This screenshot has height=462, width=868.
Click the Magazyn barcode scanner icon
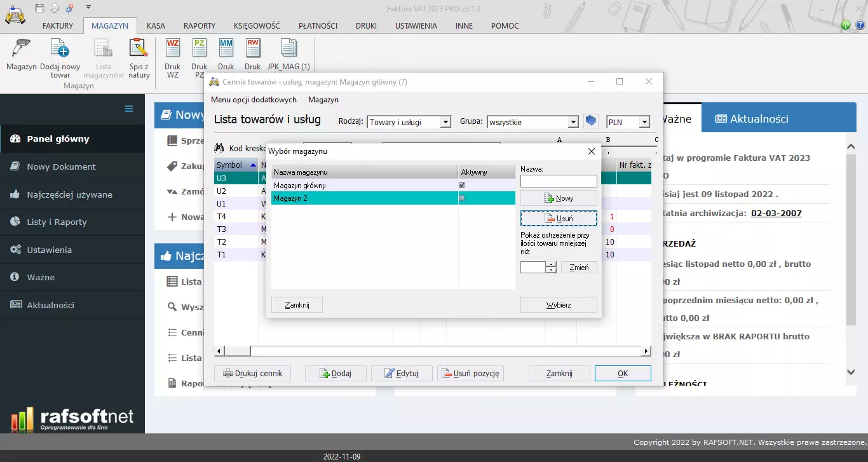tap(22, 49)
